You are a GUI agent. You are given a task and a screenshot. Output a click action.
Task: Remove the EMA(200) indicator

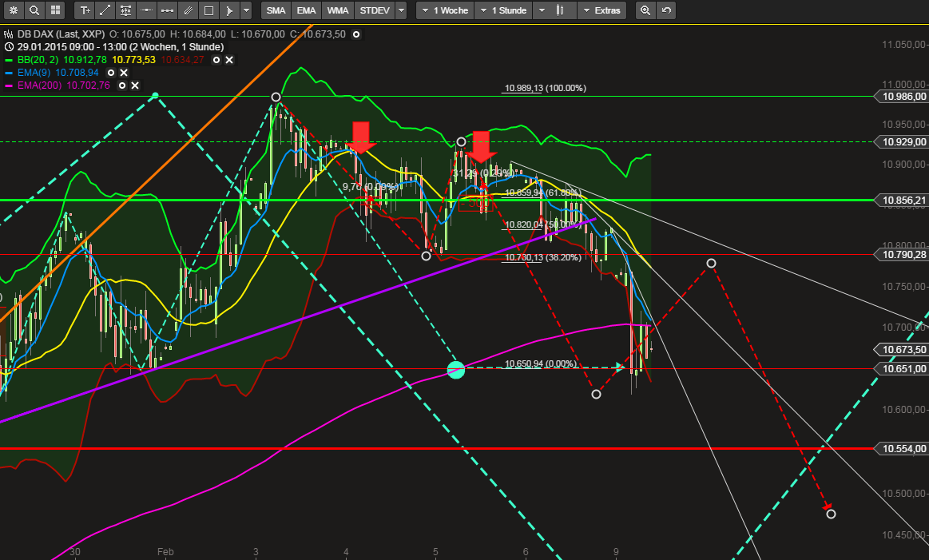pyautogui.click(x=135, y=85)
